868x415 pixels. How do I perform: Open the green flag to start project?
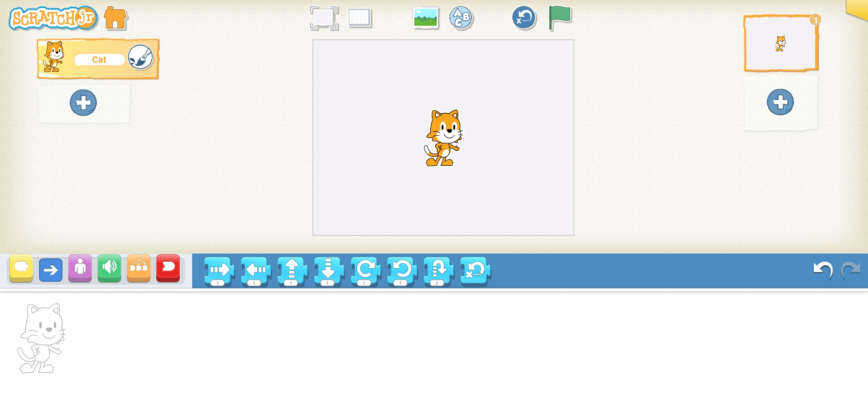(560, 17)
